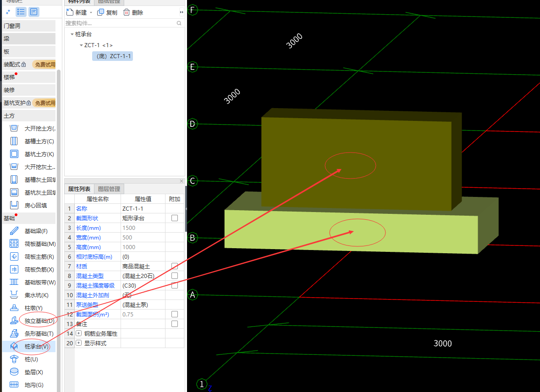
Task: Expand the 楼梯 category
Action: pos(28,77)
